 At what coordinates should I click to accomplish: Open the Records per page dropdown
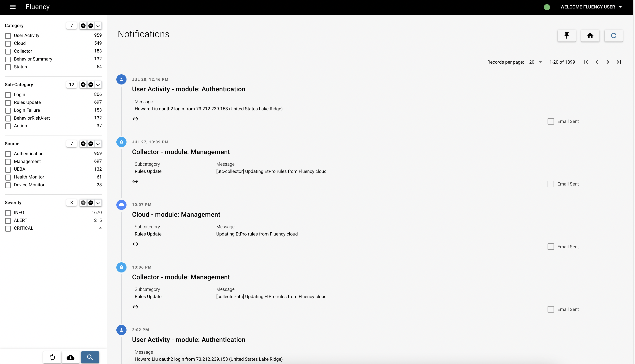click(535, 62)
